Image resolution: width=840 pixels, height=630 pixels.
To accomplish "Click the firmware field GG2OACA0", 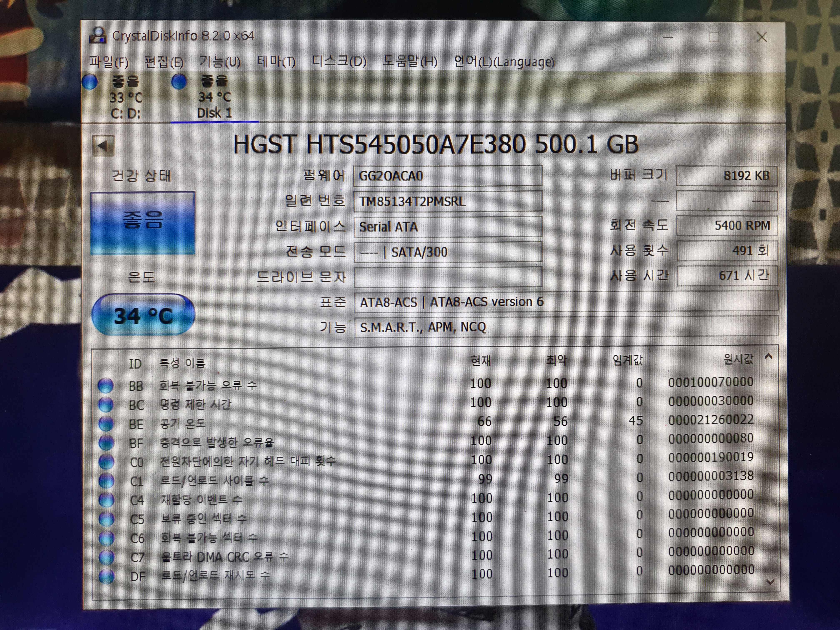I will 448,176.
